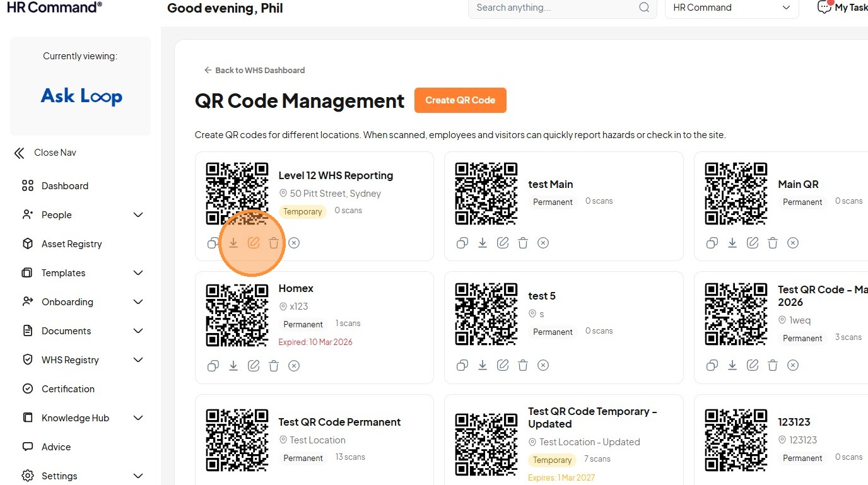Click Temporary badge on Level 12 card

pyautogui.click(x=302, y=212)
